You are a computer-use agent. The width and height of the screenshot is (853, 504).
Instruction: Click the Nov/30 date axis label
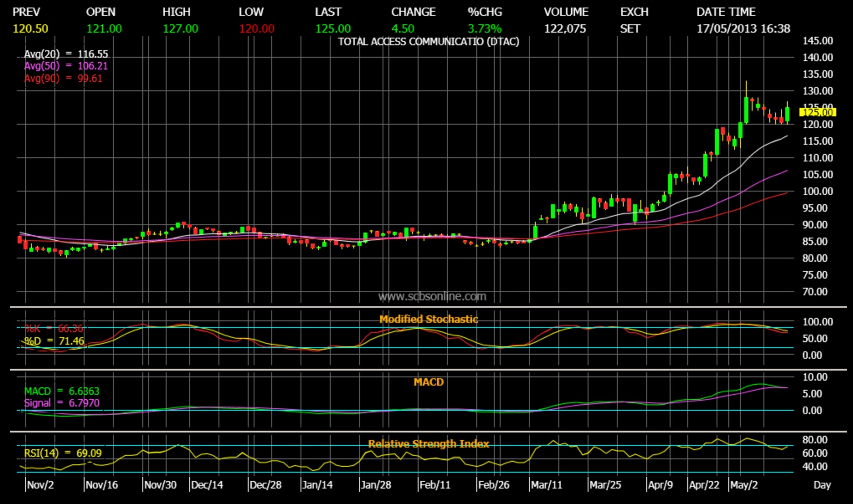point(160,485)
